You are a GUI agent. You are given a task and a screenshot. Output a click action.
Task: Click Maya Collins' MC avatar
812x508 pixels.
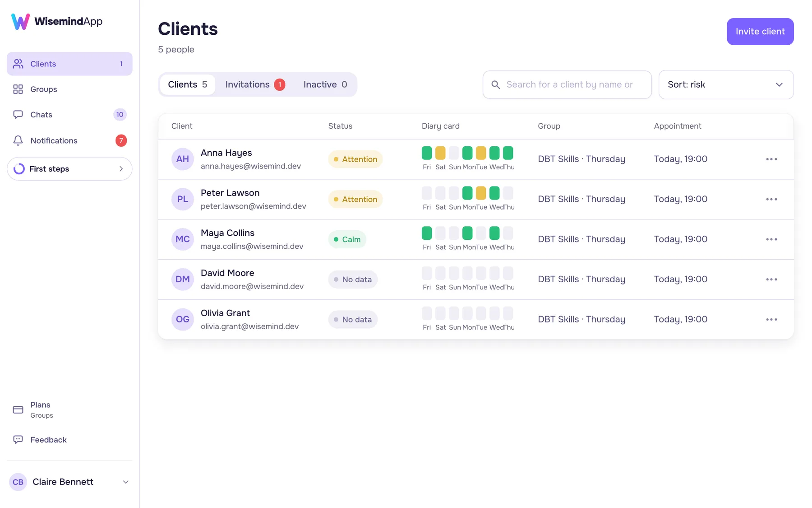[183, 239]
